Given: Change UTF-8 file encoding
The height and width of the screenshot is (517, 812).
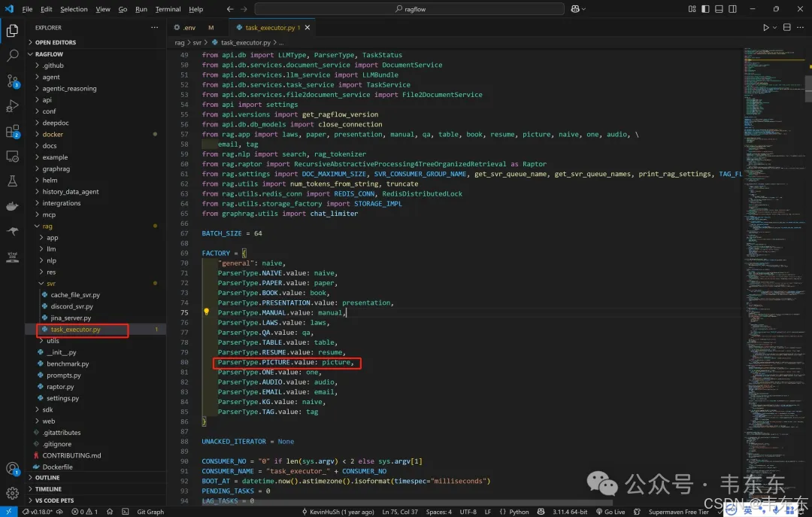Looking at the screenshot, I should click(x=468, y=511).
